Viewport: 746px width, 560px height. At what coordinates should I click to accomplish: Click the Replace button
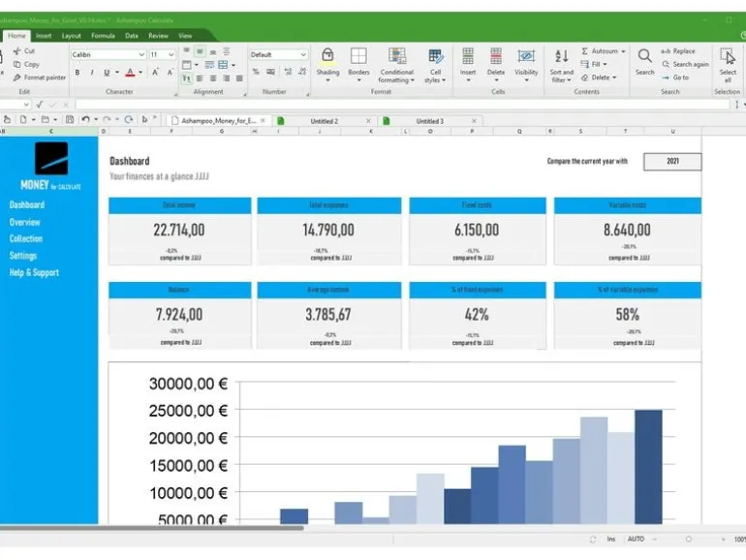coord(678,51)
